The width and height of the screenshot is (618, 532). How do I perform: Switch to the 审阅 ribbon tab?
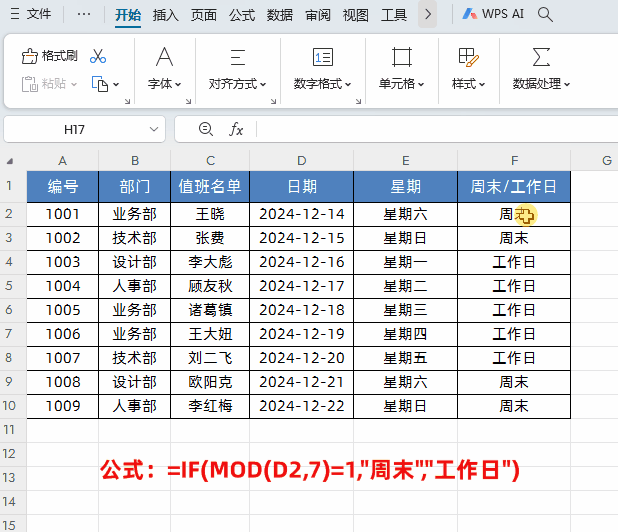click(x=318, y=15)
